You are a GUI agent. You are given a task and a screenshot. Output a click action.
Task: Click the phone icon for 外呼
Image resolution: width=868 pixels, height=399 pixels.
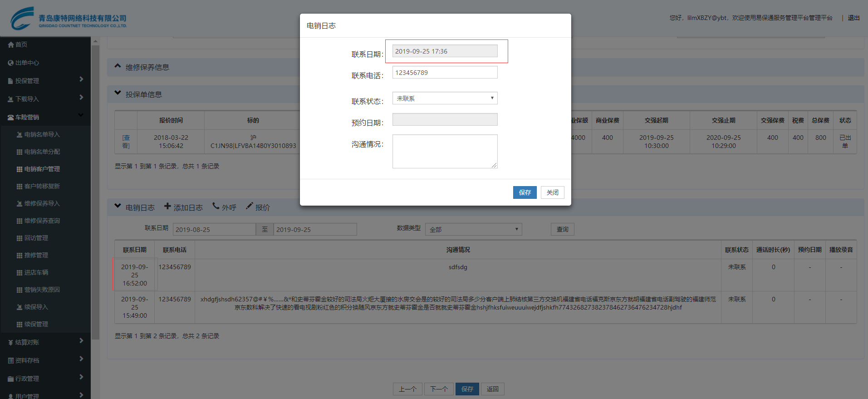pos(216,206)
